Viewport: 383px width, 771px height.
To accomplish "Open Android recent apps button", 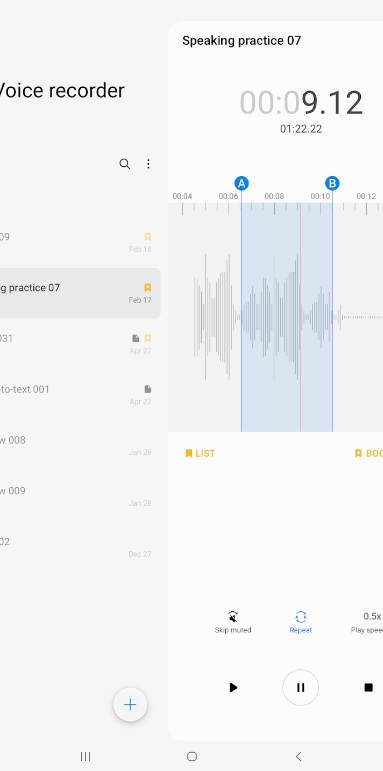I will [86, 756].
